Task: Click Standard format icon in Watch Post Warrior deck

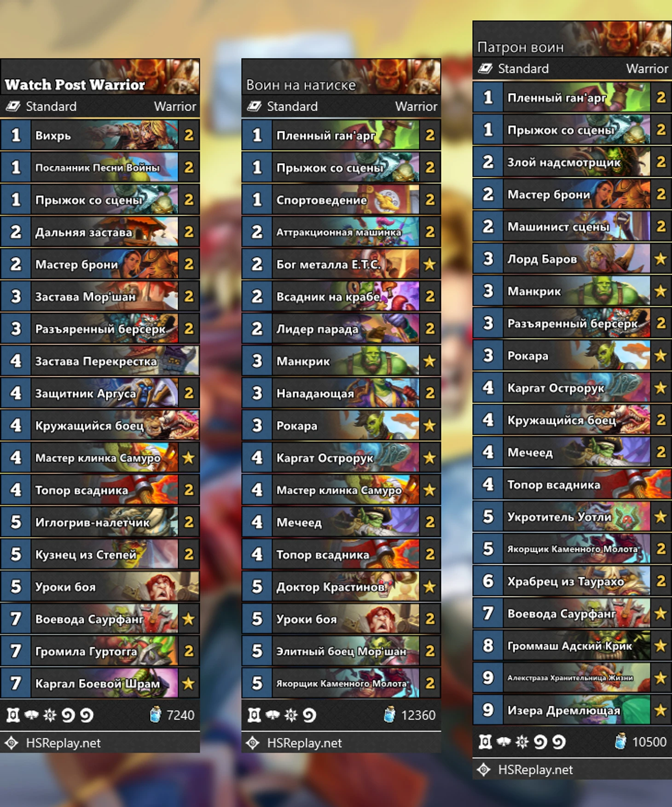Action: (12, 106)
